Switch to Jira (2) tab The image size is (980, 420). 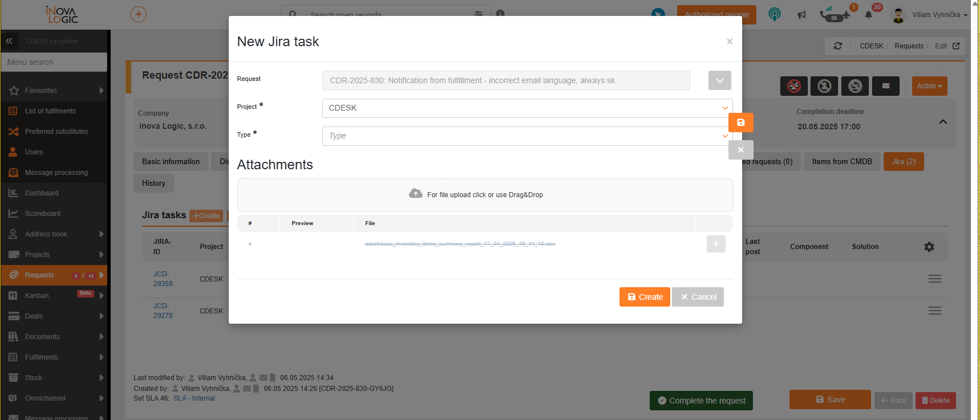click(x=904, y=162)
